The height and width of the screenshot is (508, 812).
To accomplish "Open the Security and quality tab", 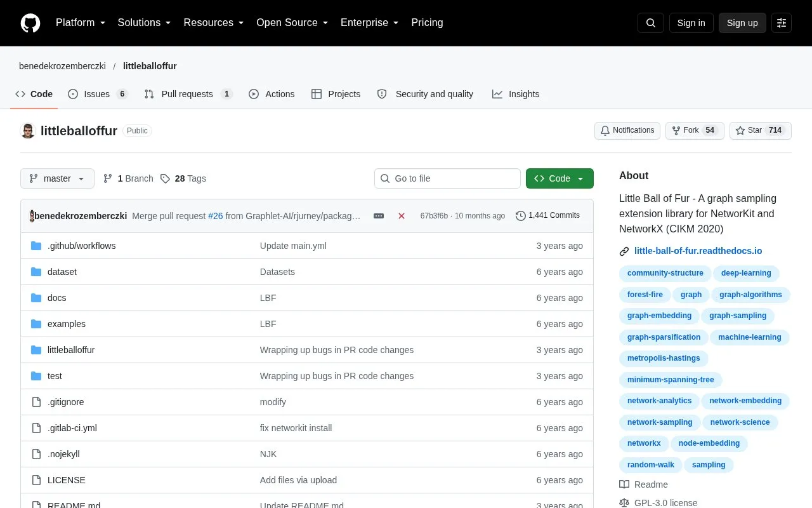I will pyautogui.click(x=425, y=94).
